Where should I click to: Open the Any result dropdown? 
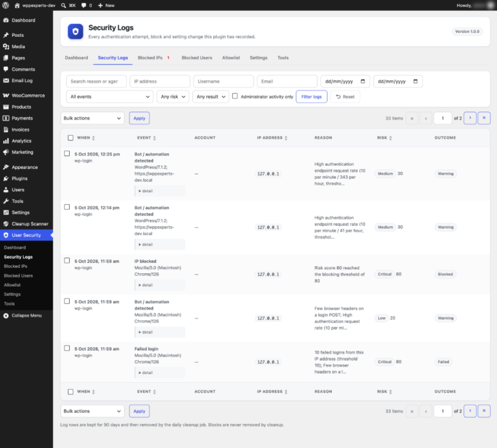click(x=211, y=96)
